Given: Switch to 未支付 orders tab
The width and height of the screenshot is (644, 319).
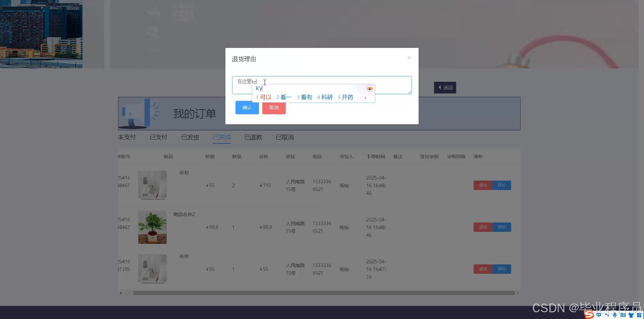Looking at the screenshot, I should (127, 137).
